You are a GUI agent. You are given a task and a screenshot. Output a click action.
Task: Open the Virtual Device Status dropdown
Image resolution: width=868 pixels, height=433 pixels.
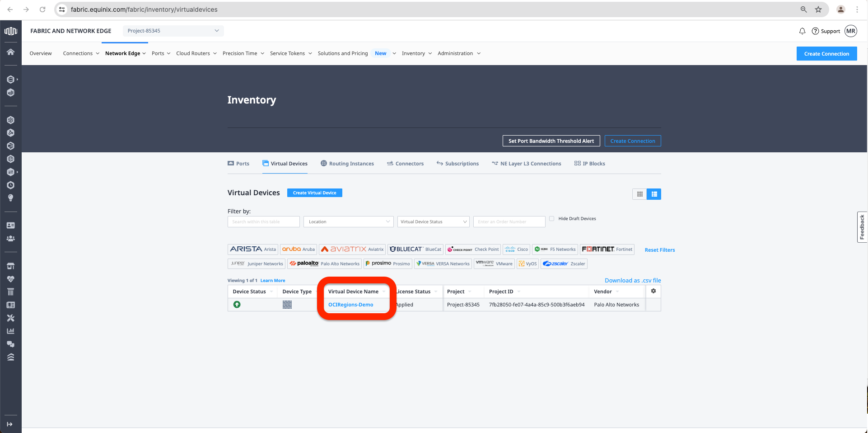click(433, 222)
